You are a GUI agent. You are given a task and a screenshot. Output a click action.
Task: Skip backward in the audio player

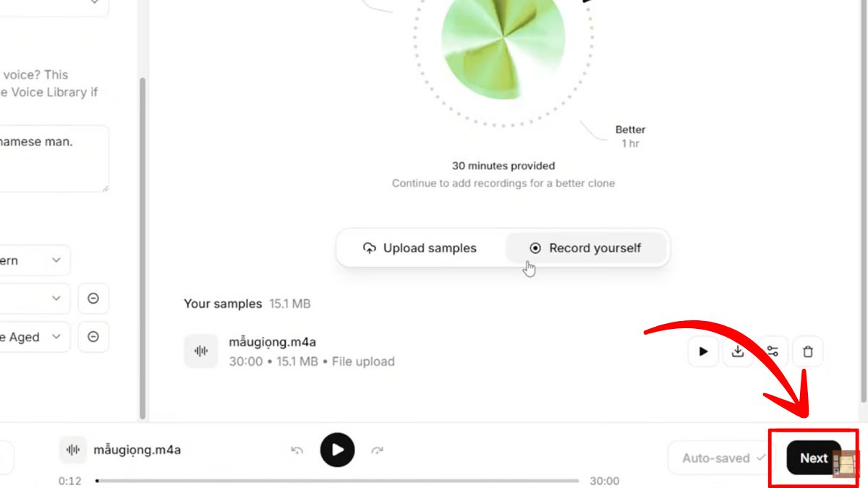coord(297,450)
